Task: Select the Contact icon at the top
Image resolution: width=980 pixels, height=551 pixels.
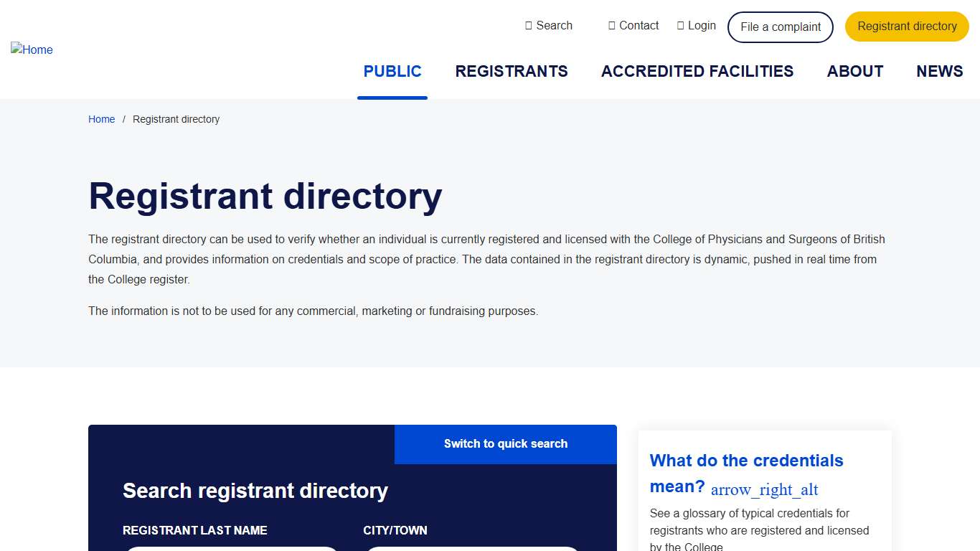Action: click(611, 25)
